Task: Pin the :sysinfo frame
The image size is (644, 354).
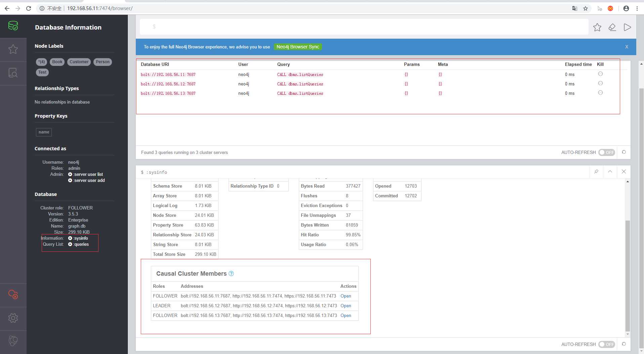Action: click(x=596, y=172)
